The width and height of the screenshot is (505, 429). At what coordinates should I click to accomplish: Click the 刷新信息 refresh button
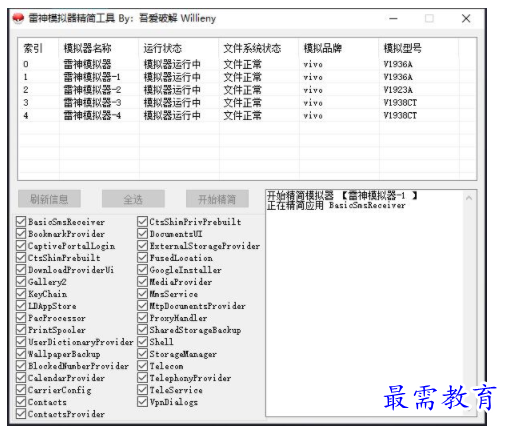(49, 199)
